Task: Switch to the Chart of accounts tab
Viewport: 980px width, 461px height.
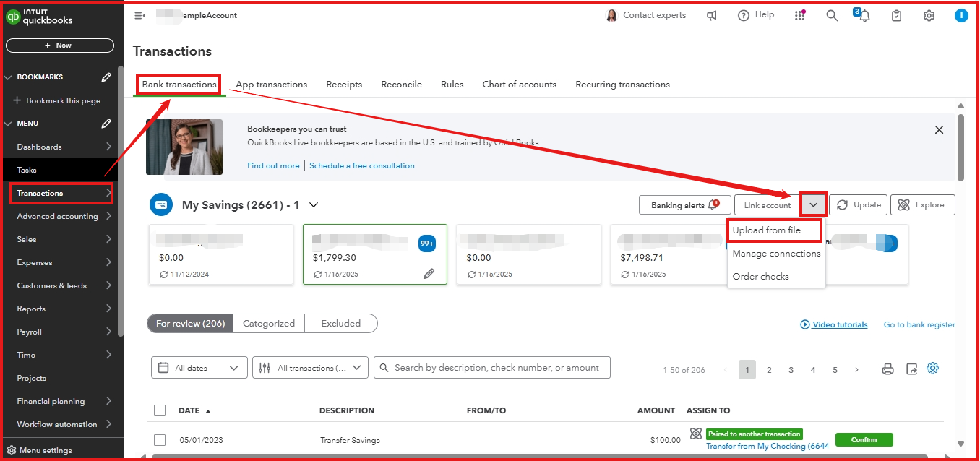Action: click(x=520, y=85)
